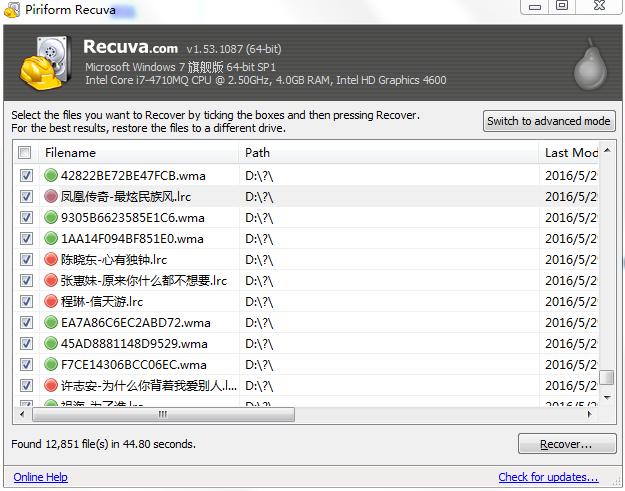Click horizontal scrollbar left arrow
The image size is (625, 491).
click(22, 414)
